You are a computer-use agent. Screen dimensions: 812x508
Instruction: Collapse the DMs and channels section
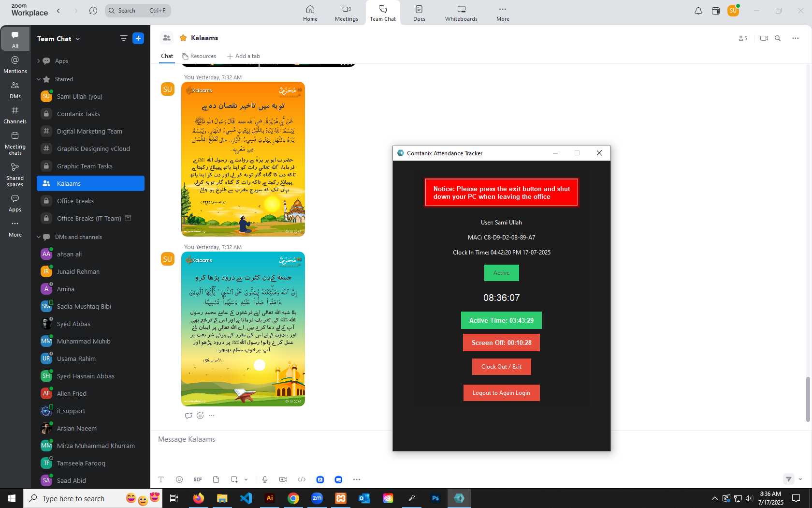[x=39, y=237]
